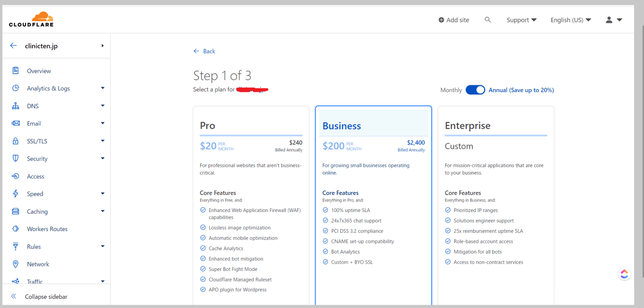
Task: Expand the Security submenu arrow
Action: pyautogui.click(x=103, y=158)
